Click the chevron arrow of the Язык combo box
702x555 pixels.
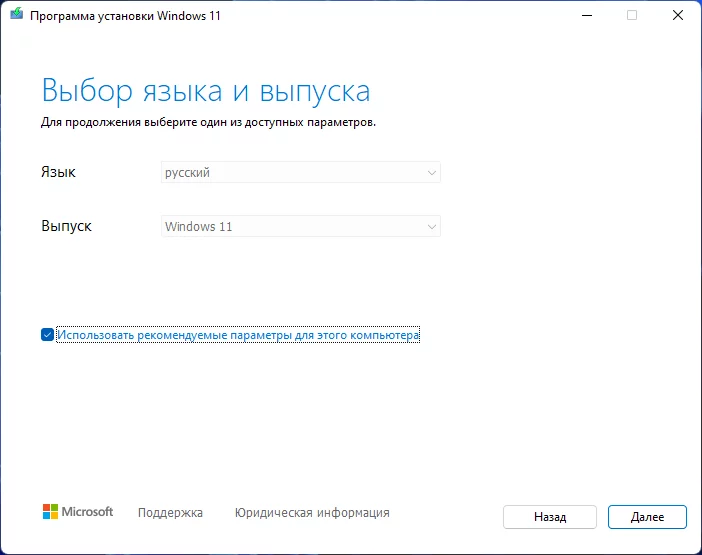point(431,172)
